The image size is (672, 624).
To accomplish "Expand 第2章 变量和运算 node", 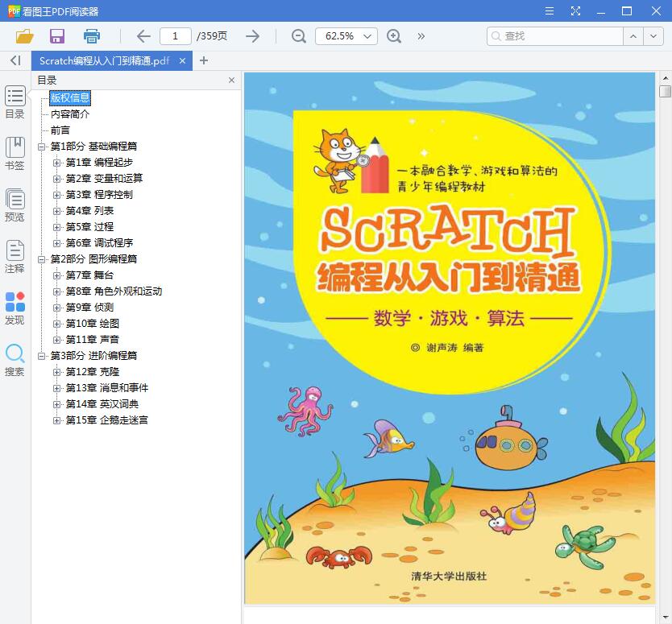I will pos(56,179).
